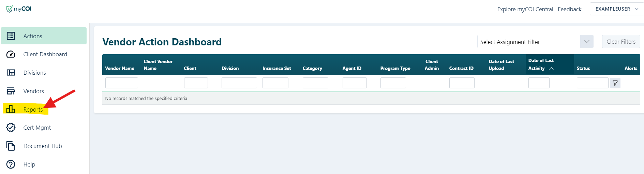
Task: Click the Vendor Name filter field
Action: pos(121,83)
